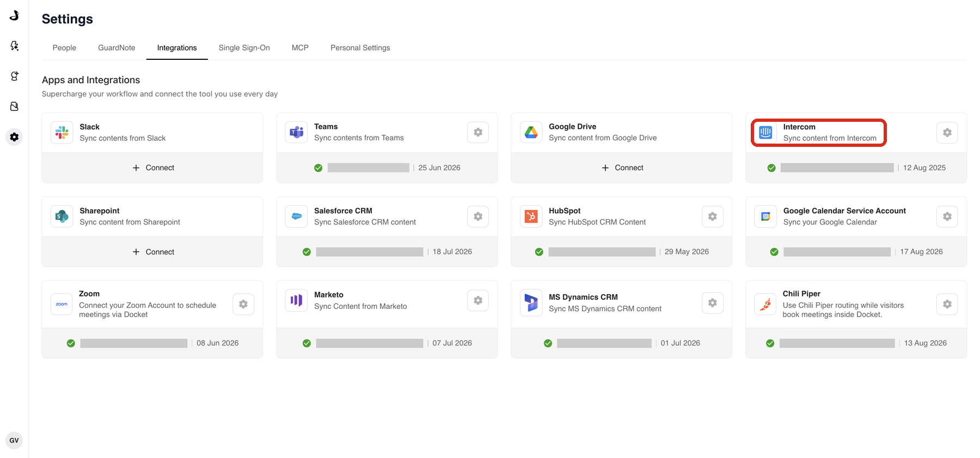Click the 'Sync Content from Marketo' description
980x458 pixels.
tap(360, 306)
